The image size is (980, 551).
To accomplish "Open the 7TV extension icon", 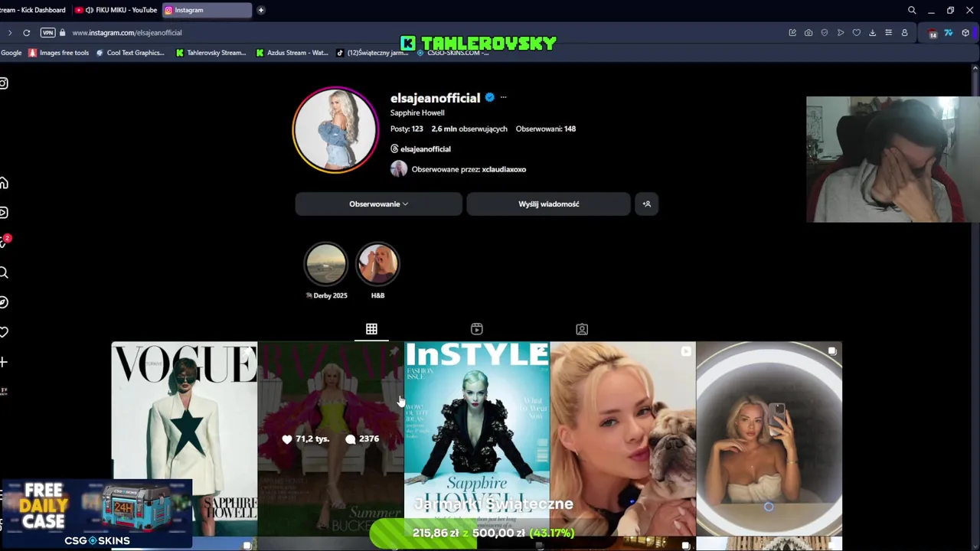I will [949, 33].
